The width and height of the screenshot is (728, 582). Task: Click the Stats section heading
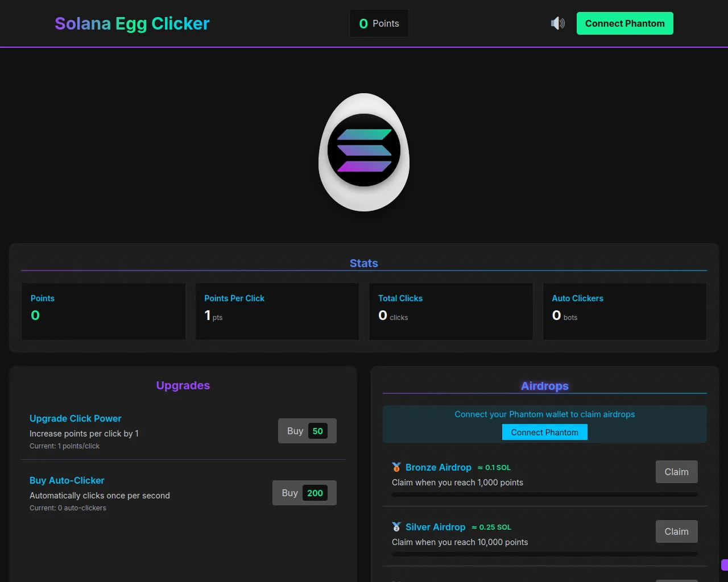[364, 263]
